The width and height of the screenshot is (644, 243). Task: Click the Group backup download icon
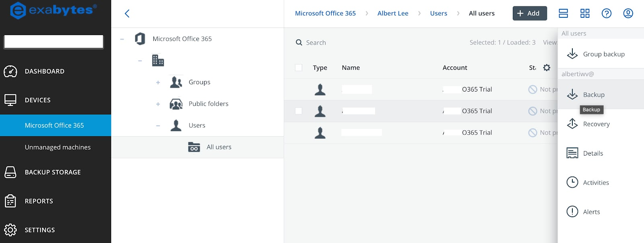[x=572, y=54]
